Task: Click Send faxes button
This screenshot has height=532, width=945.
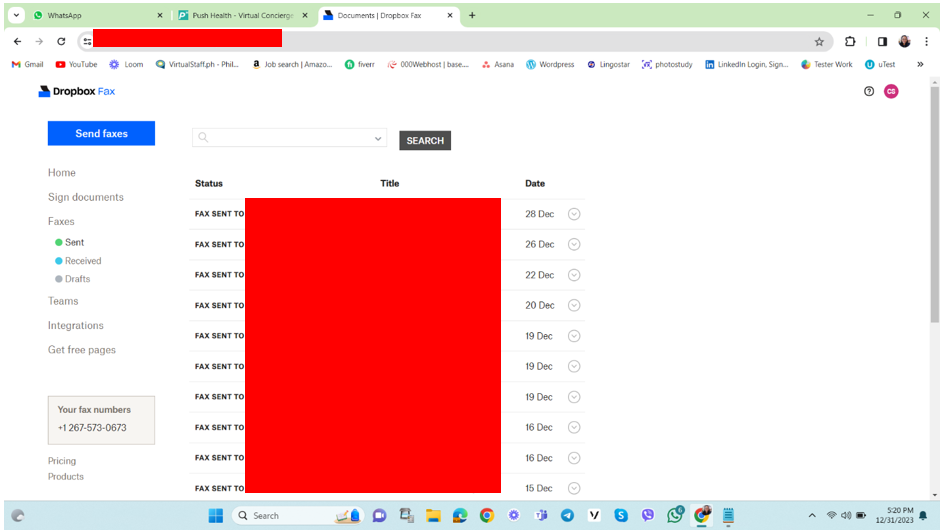Action: pyautogui.click(x=101, y=134)
